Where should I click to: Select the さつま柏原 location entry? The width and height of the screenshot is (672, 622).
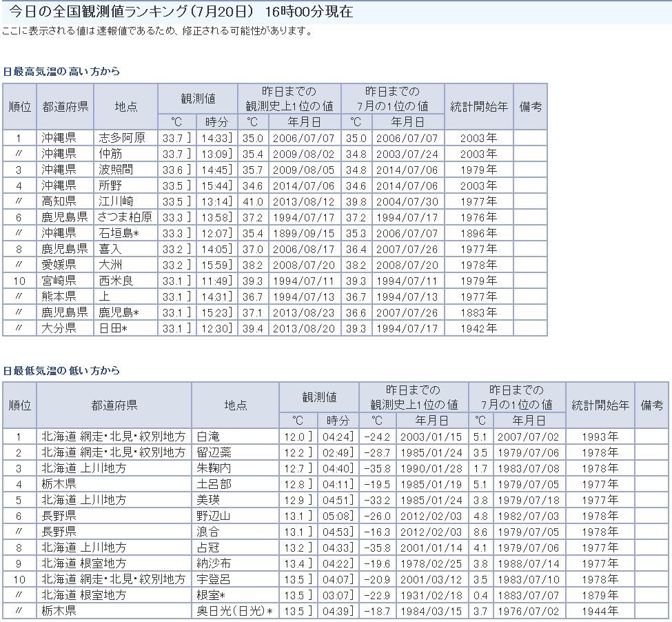tap(125, 217)
